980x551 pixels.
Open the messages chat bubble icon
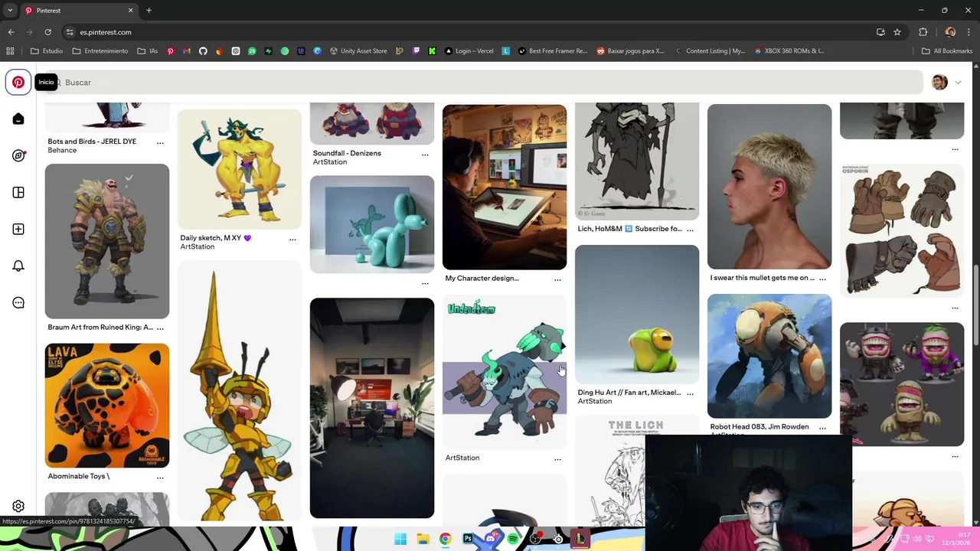[18, 302]
